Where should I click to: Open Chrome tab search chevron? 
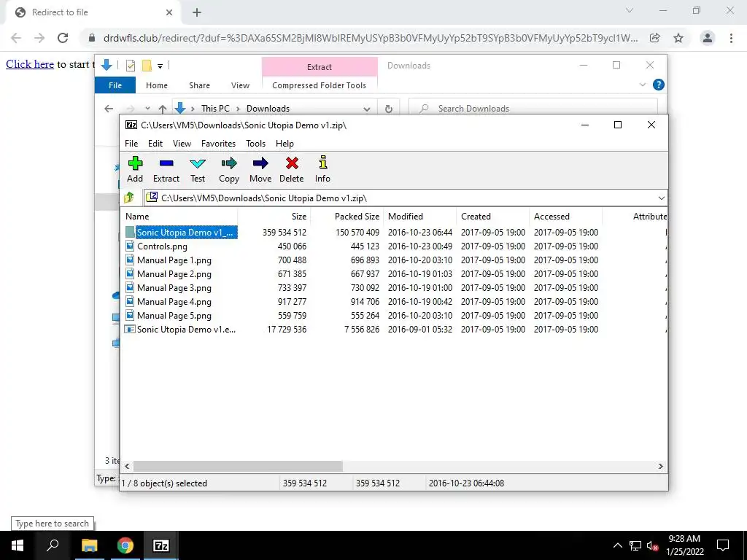630,10
